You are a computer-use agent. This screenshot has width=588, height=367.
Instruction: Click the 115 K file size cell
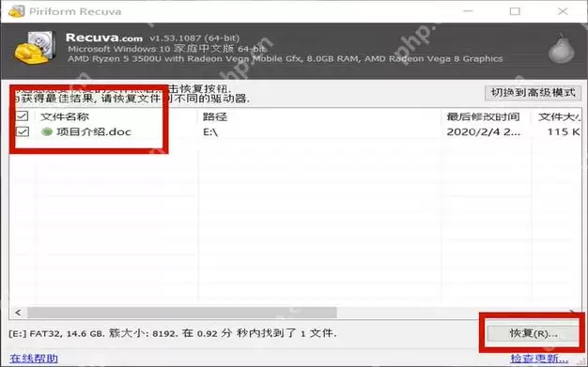point(564,132)
